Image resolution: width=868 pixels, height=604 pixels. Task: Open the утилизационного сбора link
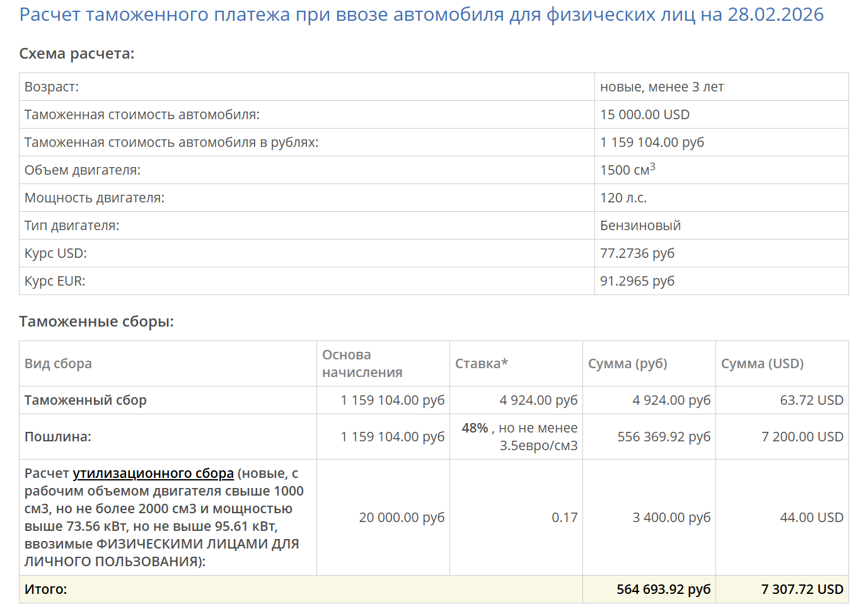(153, 473)
